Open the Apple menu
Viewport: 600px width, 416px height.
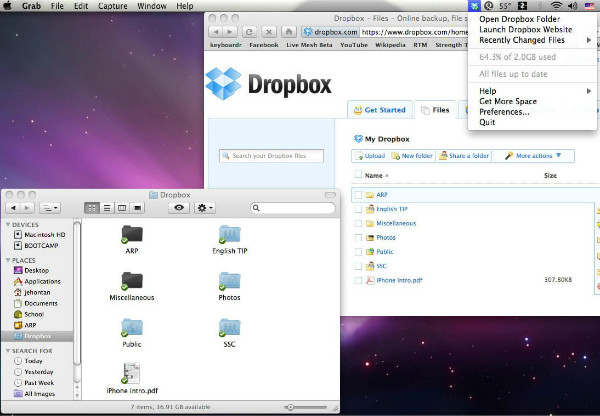tap(8, 6)
